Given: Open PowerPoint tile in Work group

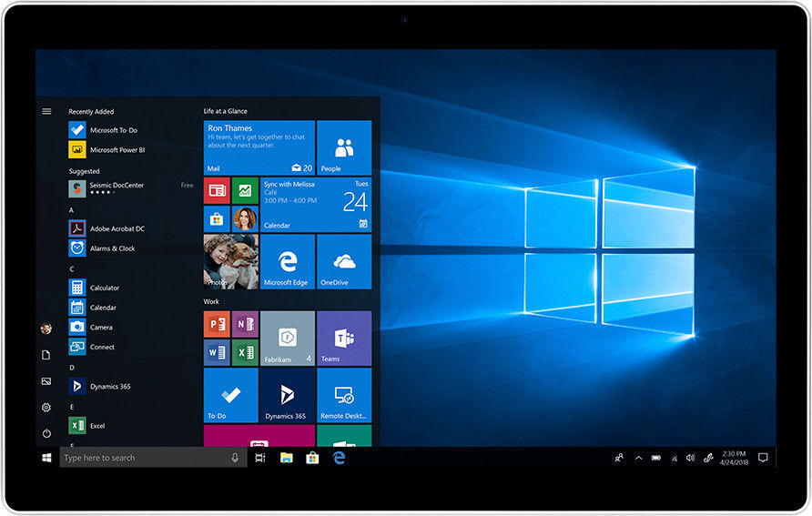Looking at the screenshot, I should click(217, 324).
